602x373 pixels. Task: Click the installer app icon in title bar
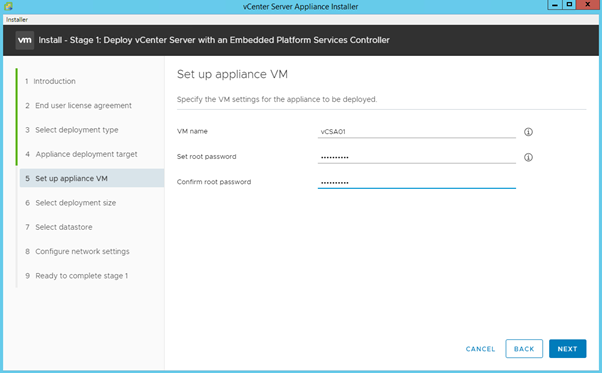8,6
